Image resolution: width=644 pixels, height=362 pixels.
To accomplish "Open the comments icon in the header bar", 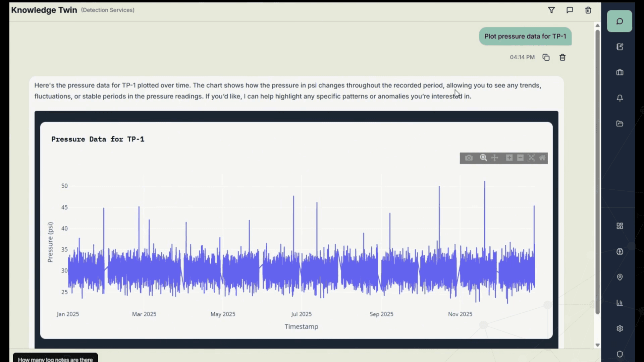I will pyautogui.click(x=570, y=10).
